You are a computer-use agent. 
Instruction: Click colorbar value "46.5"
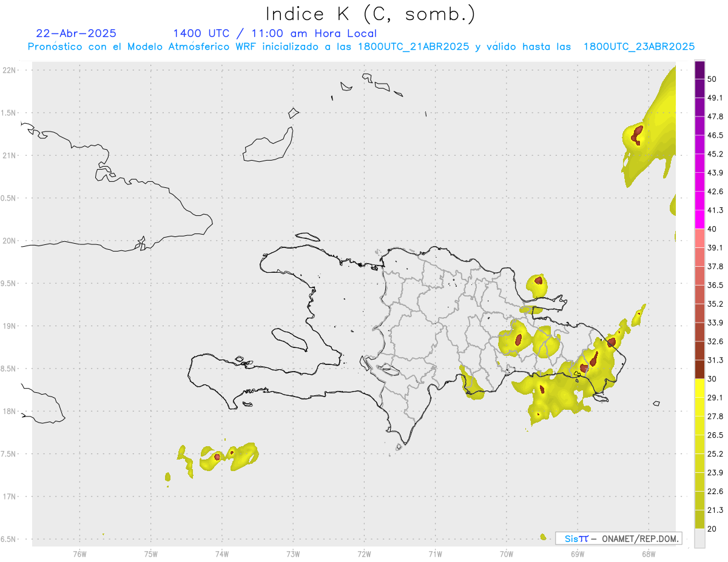click(x=715, y=135)
